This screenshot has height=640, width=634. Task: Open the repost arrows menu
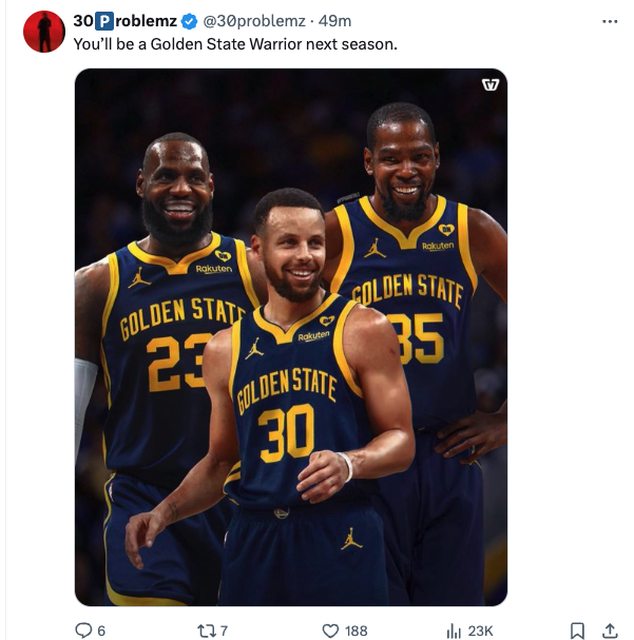205,630
